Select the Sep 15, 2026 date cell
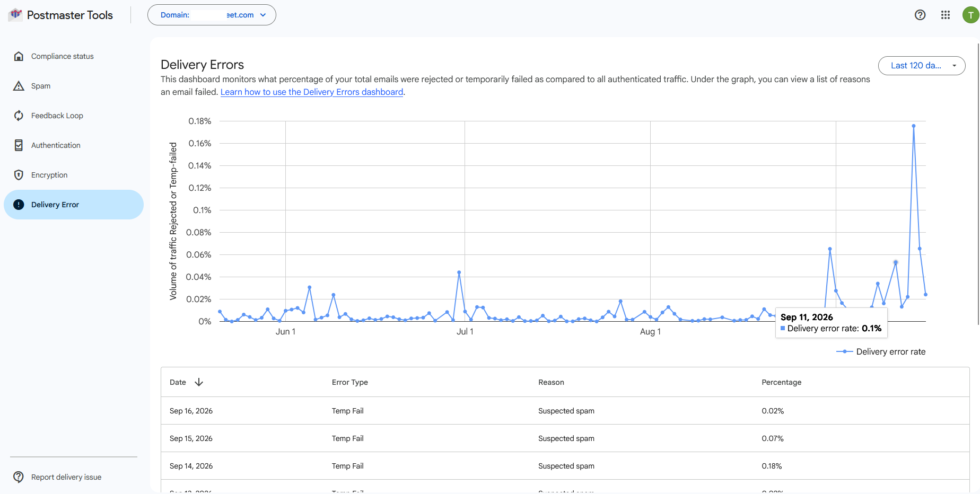 tap(191, 438)
